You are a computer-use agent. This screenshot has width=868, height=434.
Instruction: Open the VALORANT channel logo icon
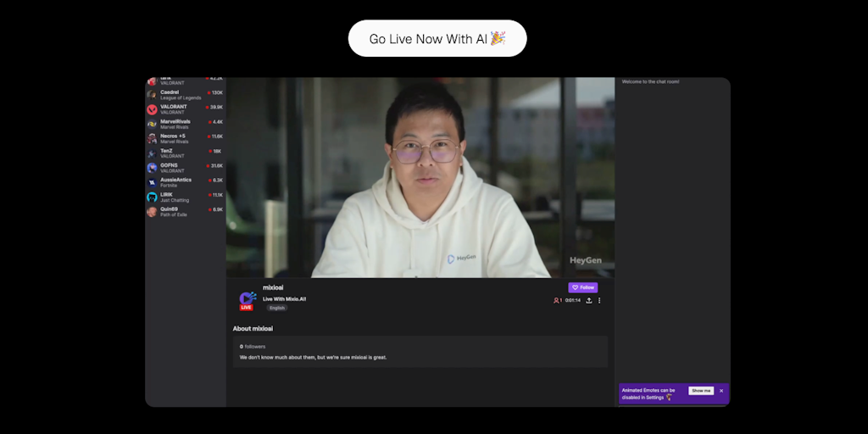coord(152,109)
